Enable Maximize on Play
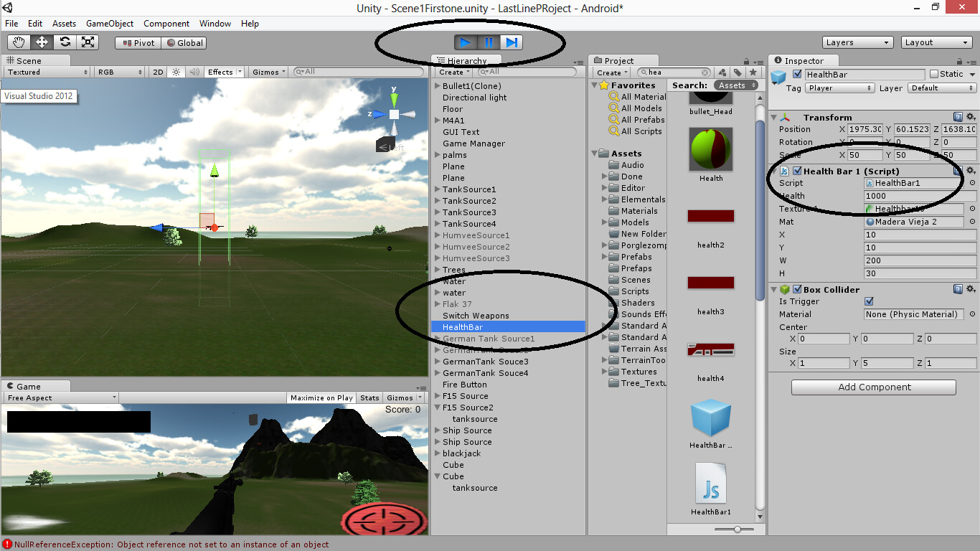Screen dimensions: 980x551 (x=321, y=397)
